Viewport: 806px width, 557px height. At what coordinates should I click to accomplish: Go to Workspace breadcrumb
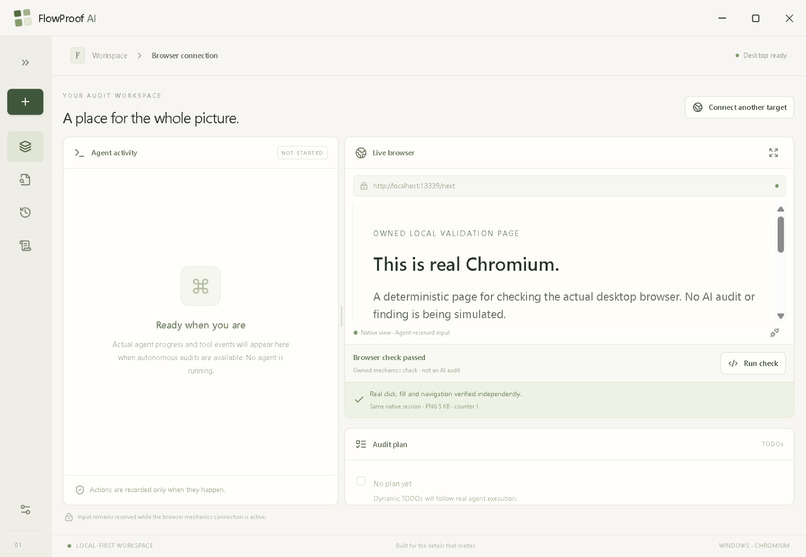pos(109,55)
